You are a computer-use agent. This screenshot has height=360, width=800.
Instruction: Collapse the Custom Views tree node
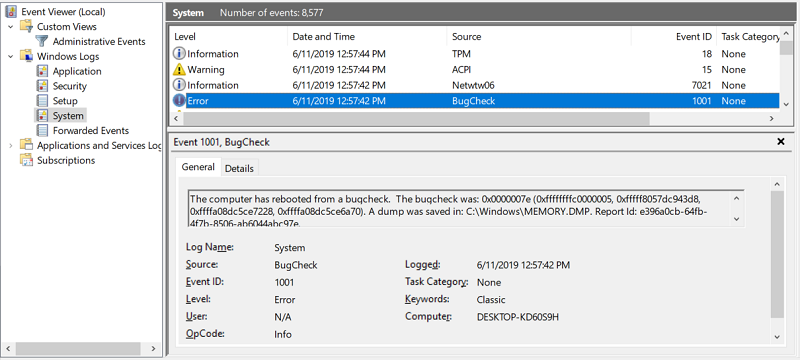pyautogui.click(x=11, y=27)
